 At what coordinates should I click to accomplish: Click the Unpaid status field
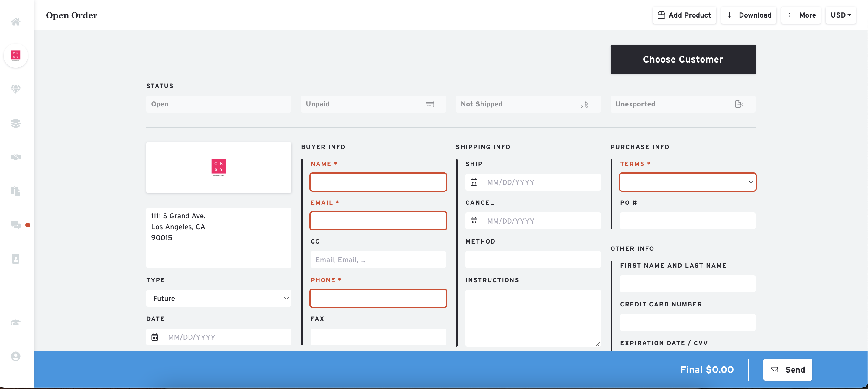coord(373,104)
